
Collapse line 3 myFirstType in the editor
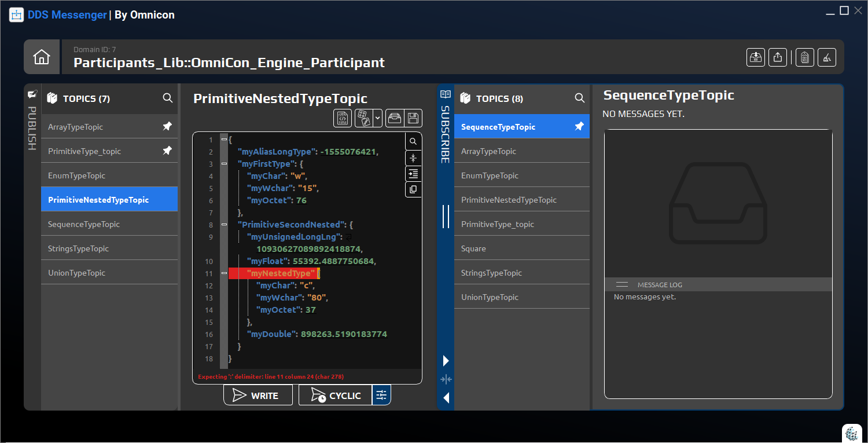[223, 164]
